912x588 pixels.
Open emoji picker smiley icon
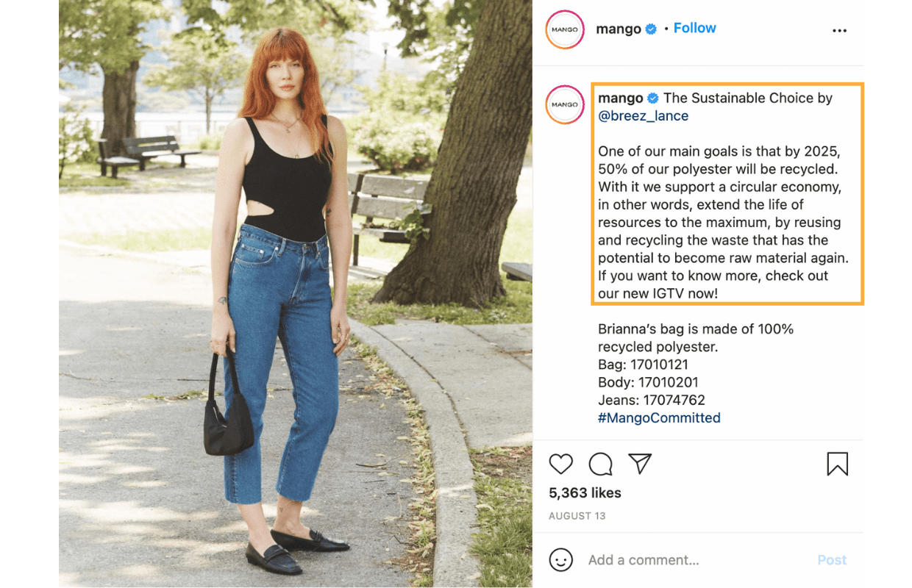tap(561, 560)
